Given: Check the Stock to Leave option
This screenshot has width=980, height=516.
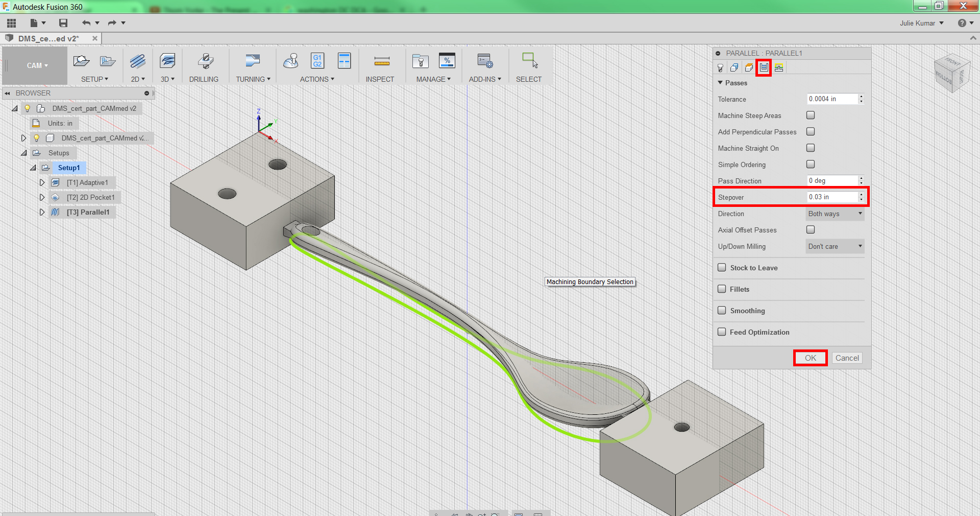Looking at the screenshot, I should pyautogui.click(x=722, y=268).
